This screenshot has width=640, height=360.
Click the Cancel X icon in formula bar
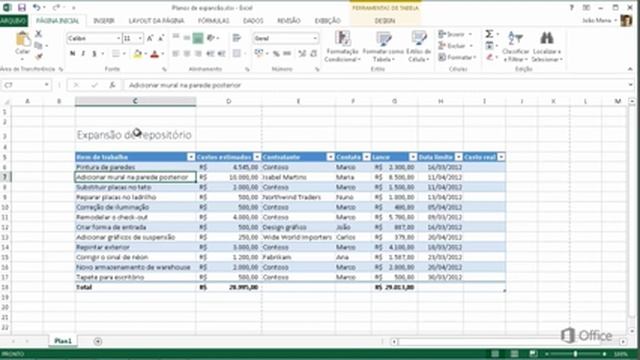(x=76, y=85)
